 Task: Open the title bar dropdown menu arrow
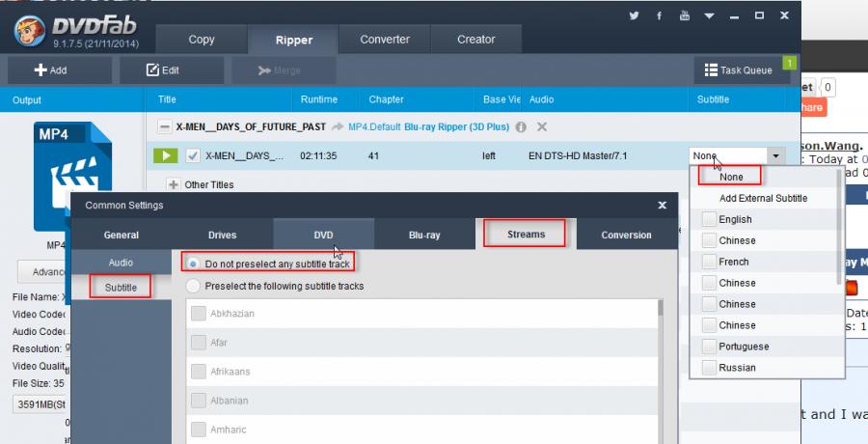pyautogui.click(x=709, y=16)
